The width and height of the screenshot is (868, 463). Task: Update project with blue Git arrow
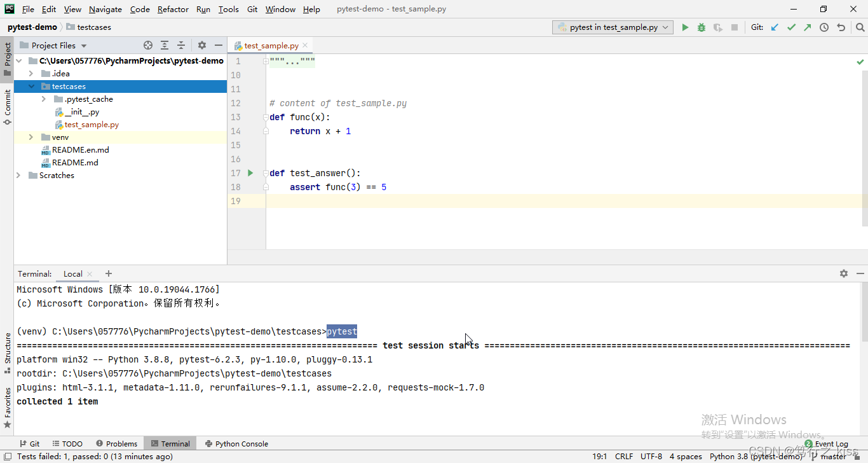(775, 27)
